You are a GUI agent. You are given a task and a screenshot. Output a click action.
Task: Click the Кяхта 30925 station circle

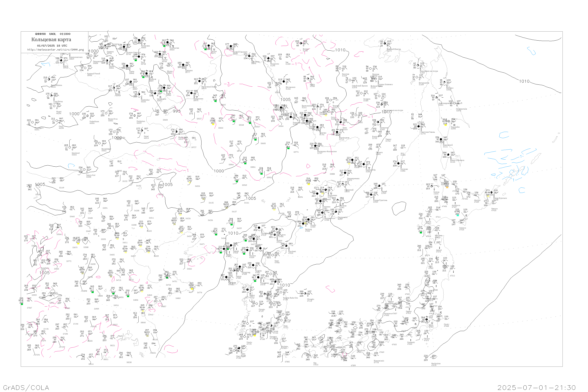(61, 61)
